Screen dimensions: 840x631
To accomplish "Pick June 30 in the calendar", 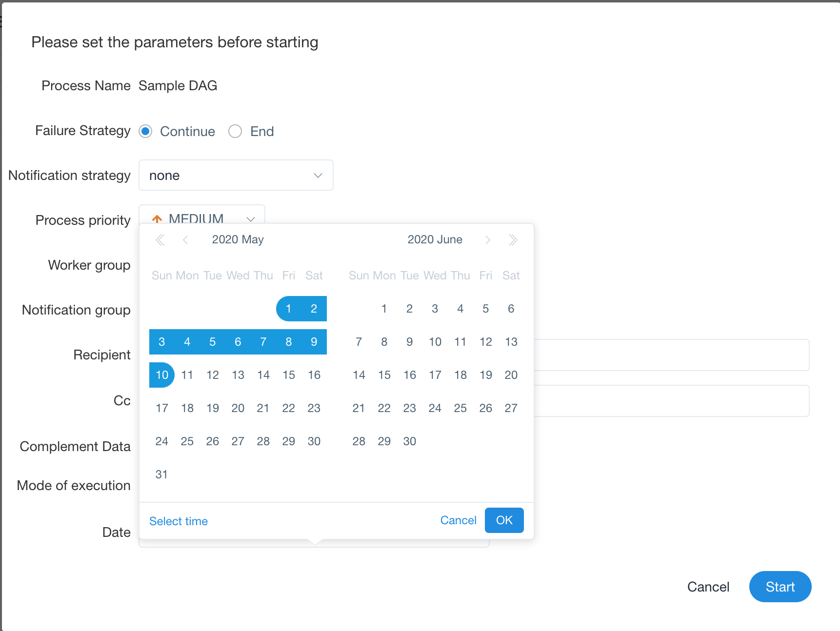I will pyautogui.click(x=410, y=441).
